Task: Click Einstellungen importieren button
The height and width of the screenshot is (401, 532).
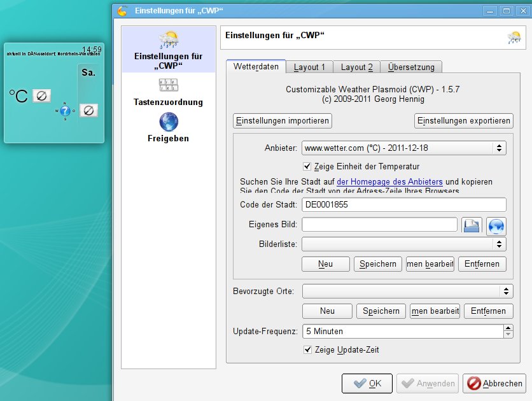Action: pyautogui.click(x=283, y=121)
